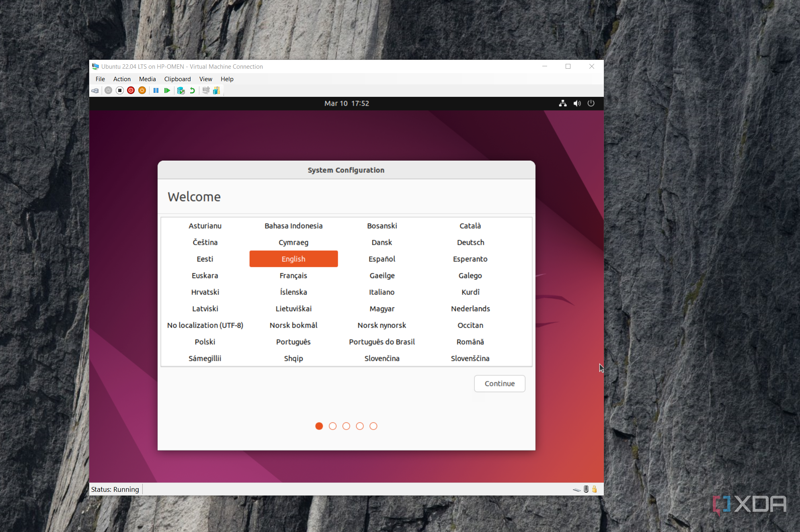Open the Clipboard menu
Image resolution: width=800 pixels, height=532 pixels.
pos(177,79)
